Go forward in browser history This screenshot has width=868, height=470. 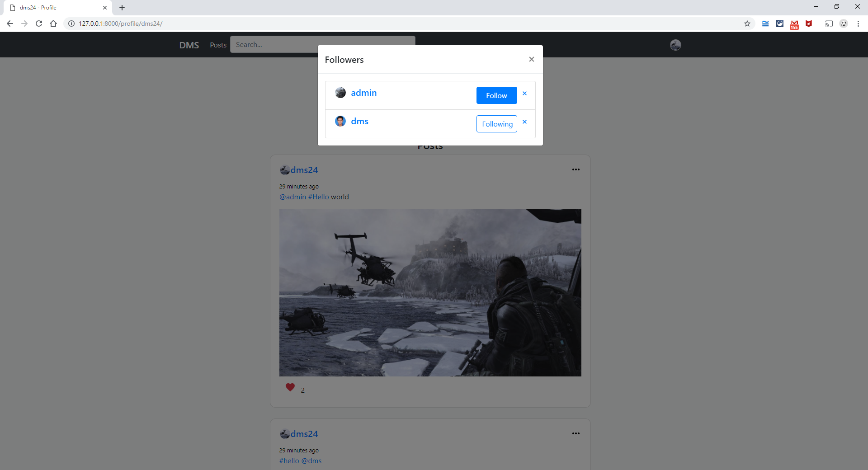24,23
